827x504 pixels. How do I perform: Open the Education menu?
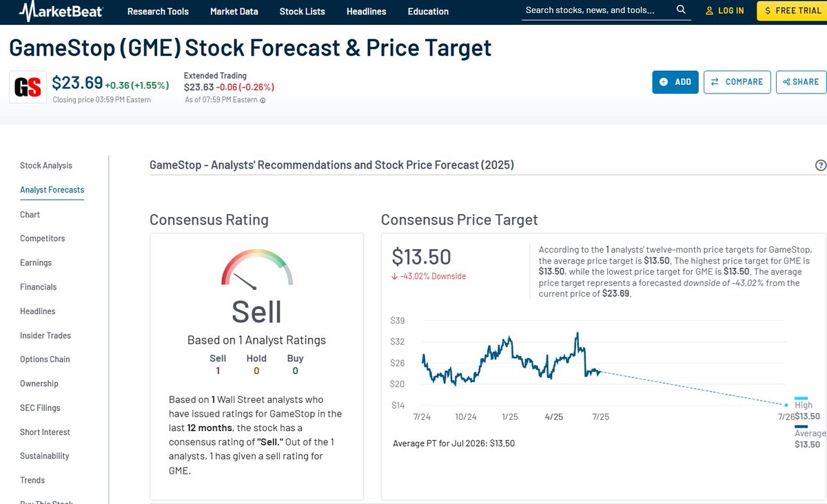tap(428, 11)
